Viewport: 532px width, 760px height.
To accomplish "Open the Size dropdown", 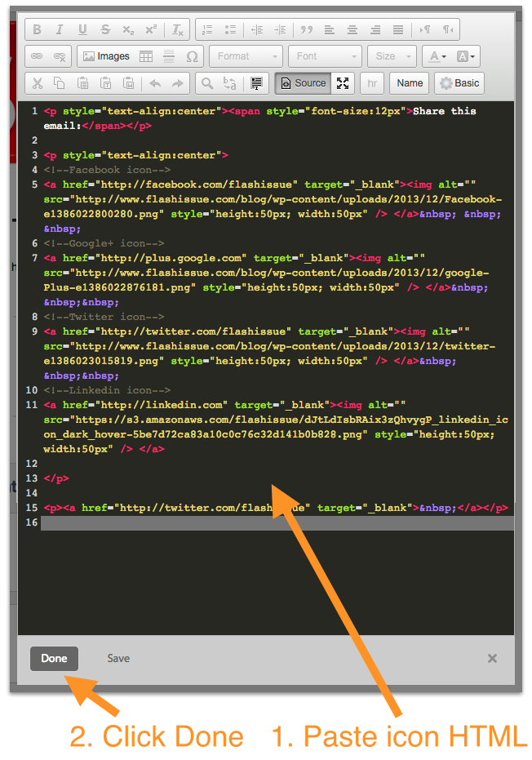I will click(392, 56).
